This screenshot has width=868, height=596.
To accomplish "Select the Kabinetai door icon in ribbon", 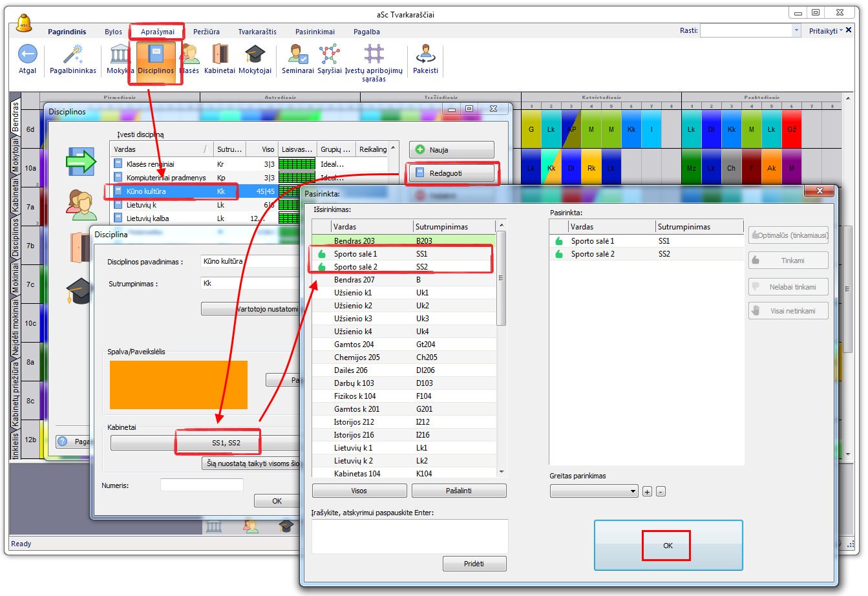I will click(220, 55).
